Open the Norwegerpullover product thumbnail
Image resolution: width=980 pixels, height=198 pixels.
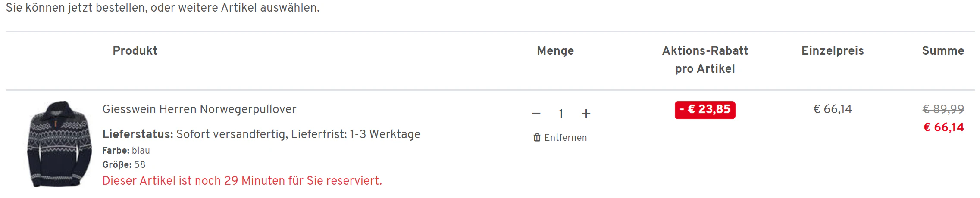tap(59, 144)
